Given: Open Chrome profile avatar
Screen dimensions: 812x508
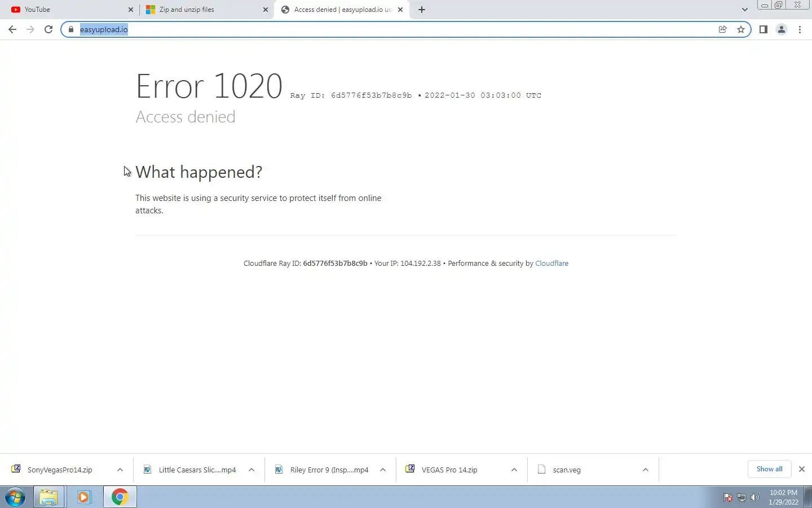Looking at the screenshot, I should (x=782, y=29).
